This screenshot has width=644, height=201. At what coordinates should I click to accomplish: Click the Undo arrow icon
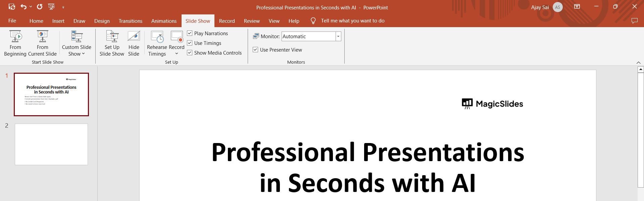pos(23,7)
